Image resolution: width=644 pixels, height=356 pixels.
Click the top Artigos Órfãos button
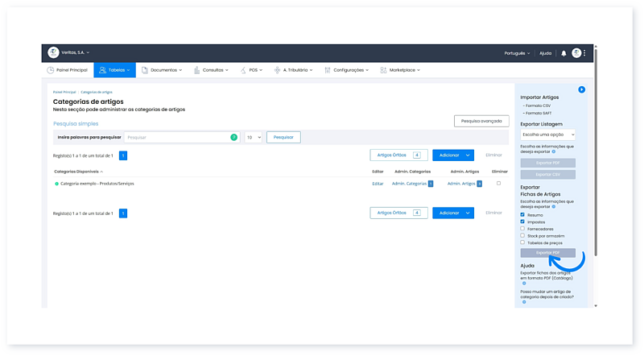pos(398,155)
